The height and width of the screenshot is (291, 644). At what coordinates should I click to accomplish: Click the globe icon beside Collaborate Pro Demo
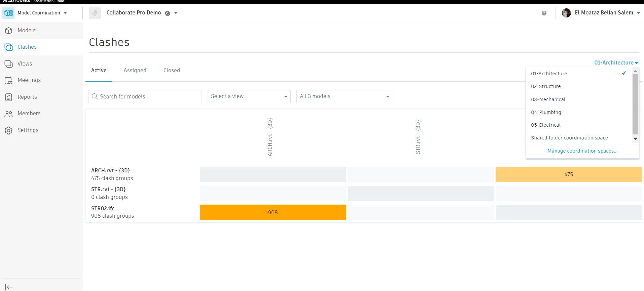click(x=168, y=13)
